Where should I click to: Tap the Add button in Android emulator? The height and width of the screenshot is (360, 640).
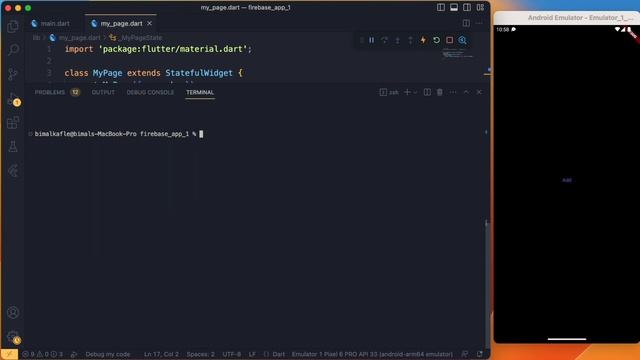tap(567, 180)
